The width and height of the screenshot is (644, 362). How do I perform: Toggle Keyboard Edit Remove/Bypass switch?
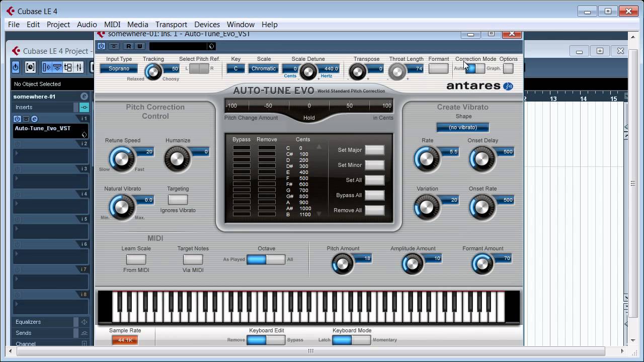pyautogui.click(x=266, y=340)
